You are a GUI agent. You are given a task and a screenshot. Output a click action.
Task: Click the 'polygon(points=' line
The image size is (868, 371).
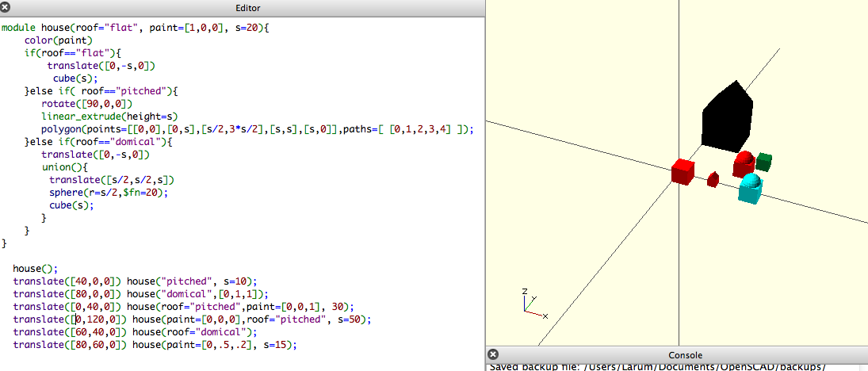[258, 129]
